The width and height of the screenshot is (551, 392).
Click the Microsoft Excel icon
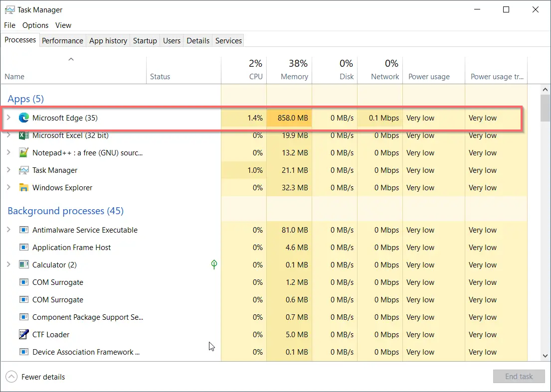pos(24,135)
